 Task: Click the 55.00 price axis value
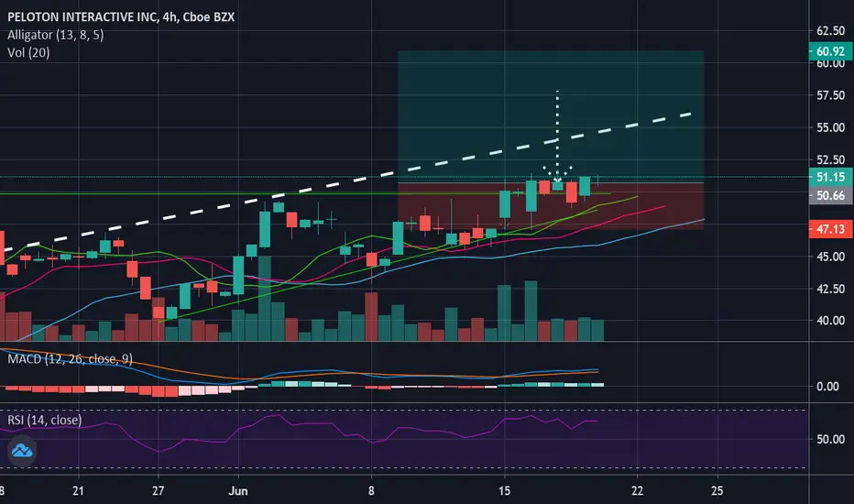(830, 127)
